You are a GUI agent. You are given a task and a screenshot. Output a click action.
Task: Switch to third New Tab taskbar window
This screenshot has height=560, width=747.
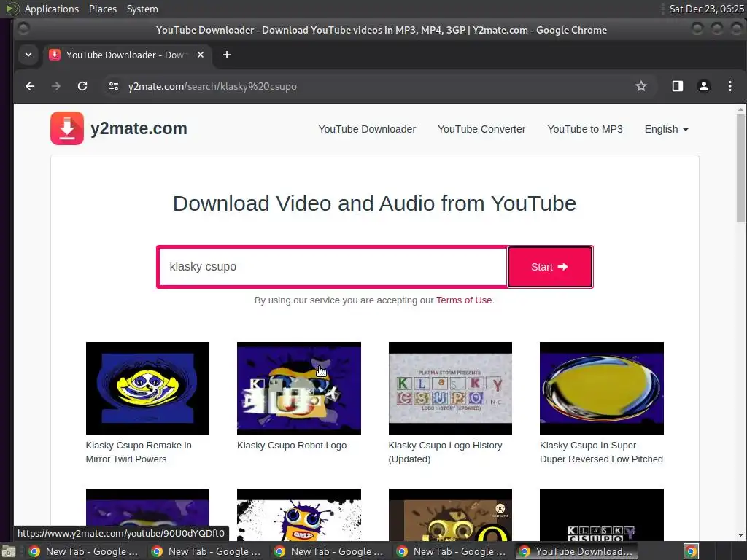coord(329,551)
